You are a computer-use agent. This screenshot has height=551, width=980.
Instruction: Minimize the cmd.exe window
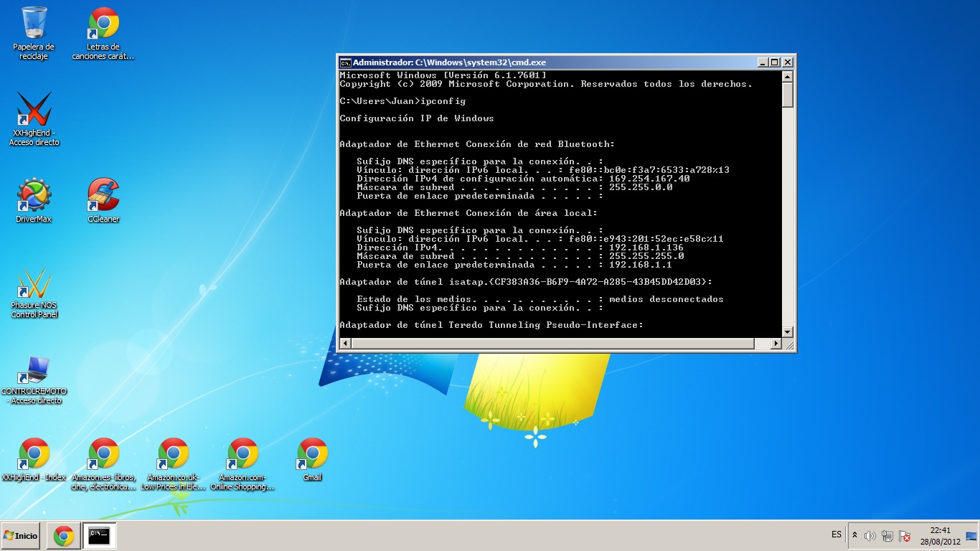click(762, 62)
